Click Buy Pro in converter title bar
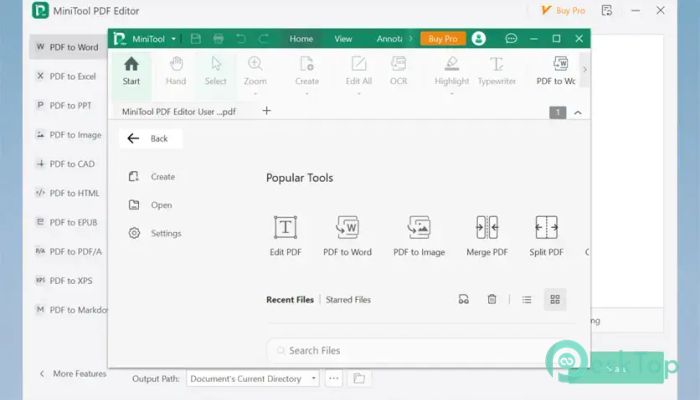This screenshot has width=700, height=400. point(563,10)
